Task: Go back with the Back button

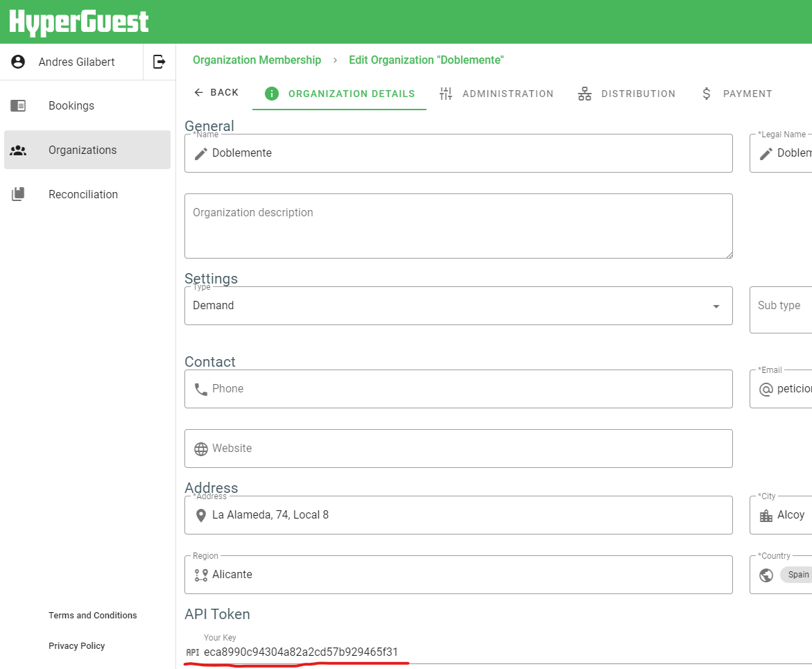Action: tap(216, 93)
